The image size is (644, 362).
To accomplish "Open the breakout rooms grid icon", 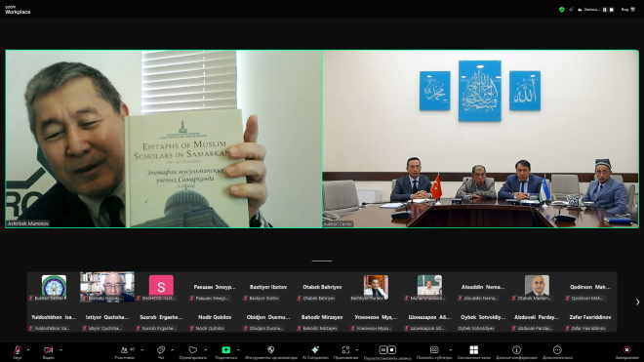I will 473,350.
